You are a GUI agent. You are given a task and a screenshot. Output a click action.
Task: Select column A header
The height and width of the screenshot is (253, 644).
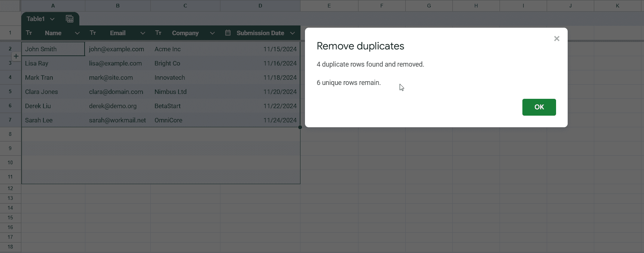pos(53,6)
